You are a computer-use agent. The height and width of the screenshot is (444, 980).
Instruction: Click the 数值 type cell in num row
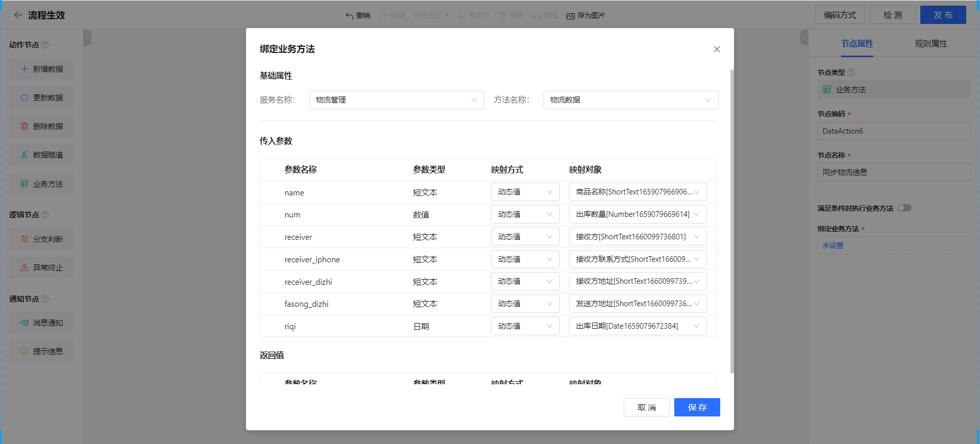(421, 215)
